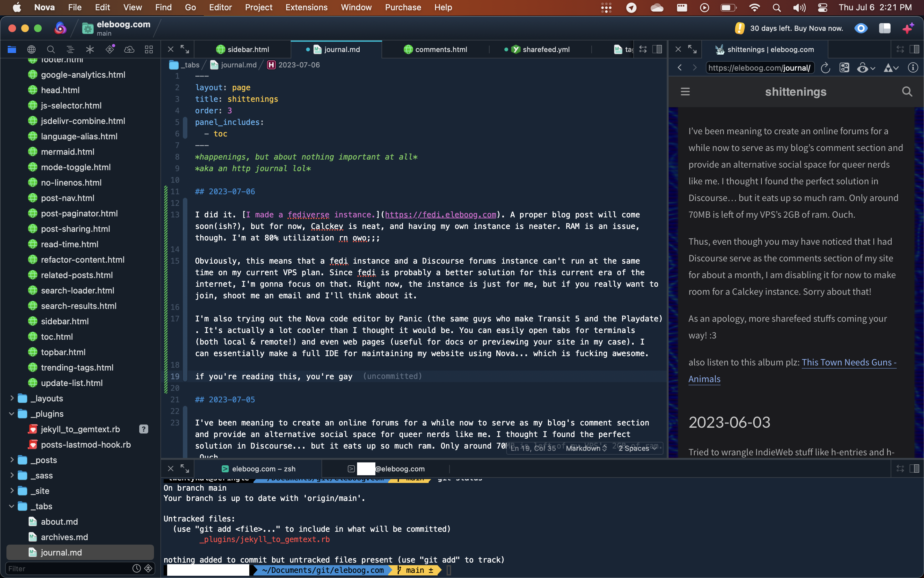924x578 pixels.
Task: Expand the _site folder
Action: point(12,490)
